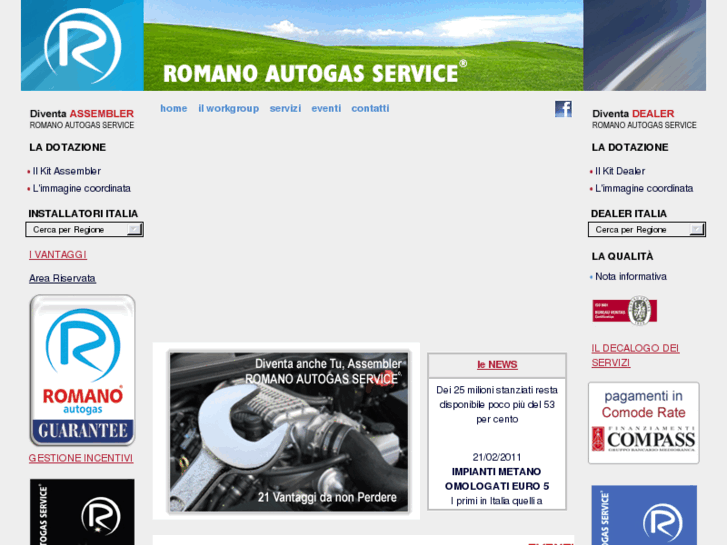Open Dealer Italia region dropdown

647,230
